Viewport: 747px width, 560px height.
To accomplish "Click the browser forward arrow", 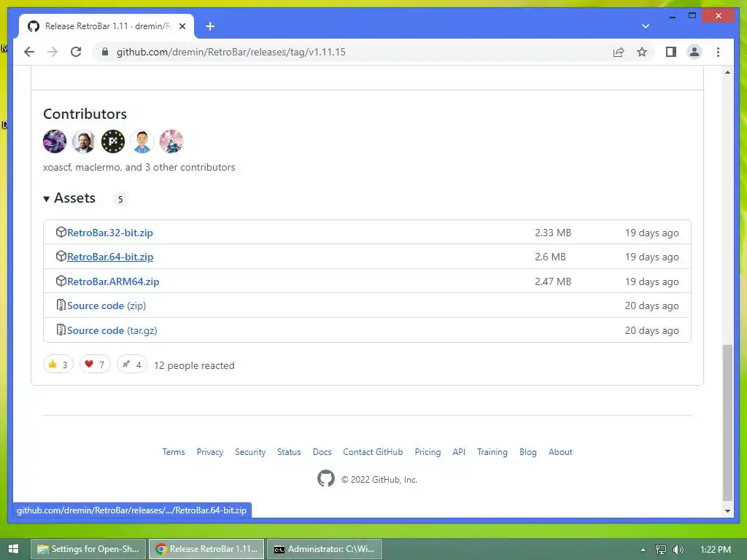I will (x=53, y=52).
